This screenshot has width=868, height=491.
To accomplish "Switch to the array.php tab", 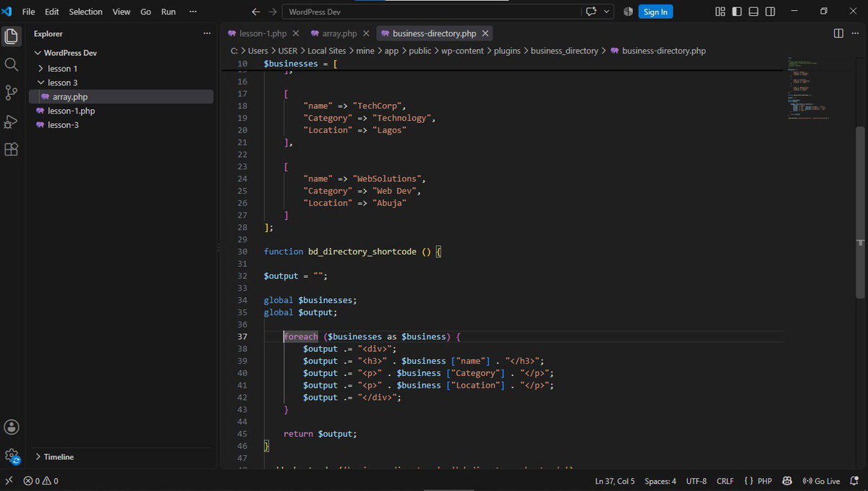I will (x=340, y=33).
